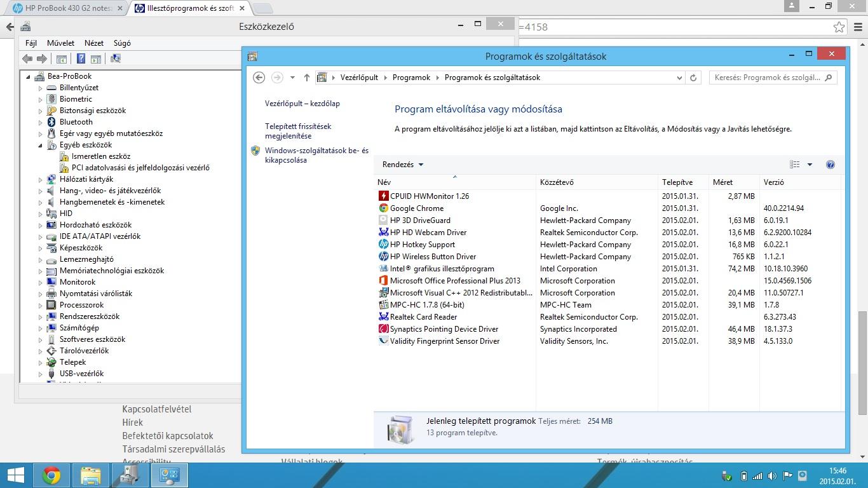
Task: Click the Keresés search field
Action: pos(772,78)
